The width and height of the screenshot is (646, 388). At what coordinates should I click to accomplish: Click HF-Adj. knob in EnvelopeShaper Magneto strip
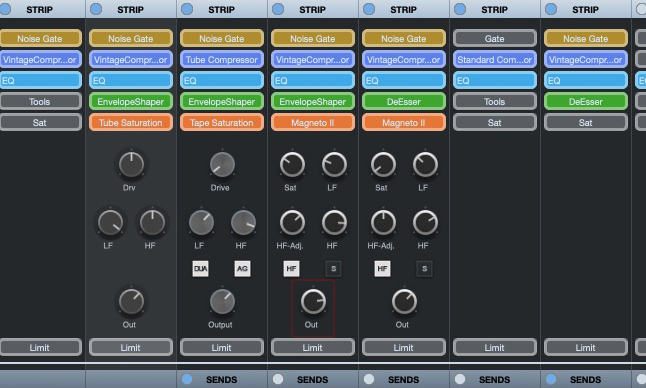pyautogui.click(x=293, y=223)
